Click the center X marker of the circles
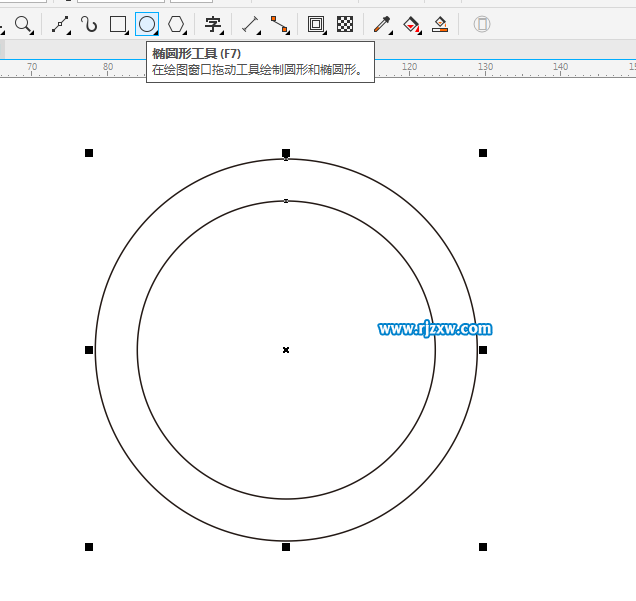 tap(286, 350)
